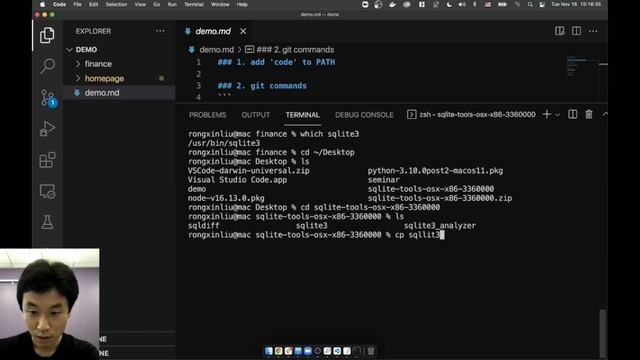Click the EXPLORER sidebar title

tap(93, 31)
